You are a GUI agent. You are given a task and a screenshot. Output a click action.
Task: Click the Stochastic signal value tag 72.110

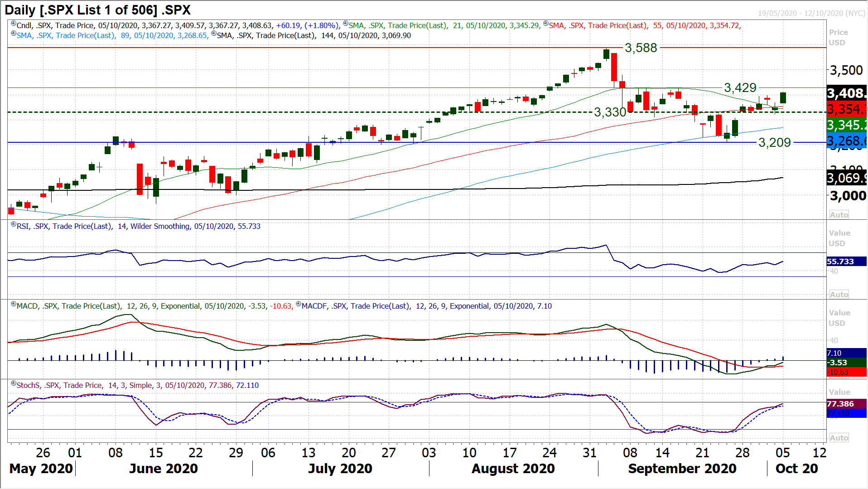coord(847,413)
